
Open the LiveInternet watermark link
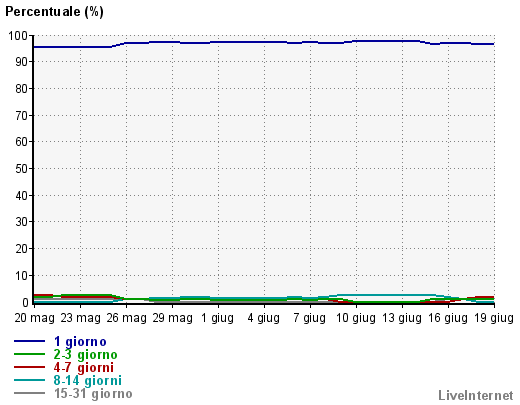[x=476, y=395]
